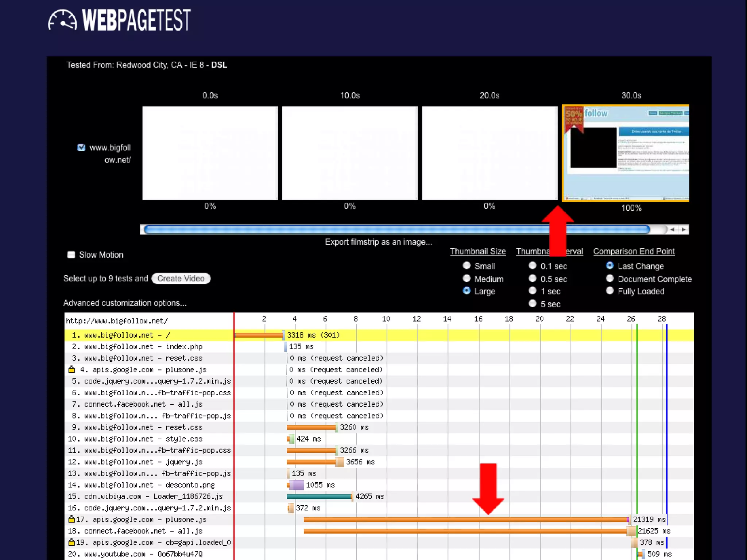Select the Small thumbnail size radio
The image size is (747, 560).
click(467, 265)
